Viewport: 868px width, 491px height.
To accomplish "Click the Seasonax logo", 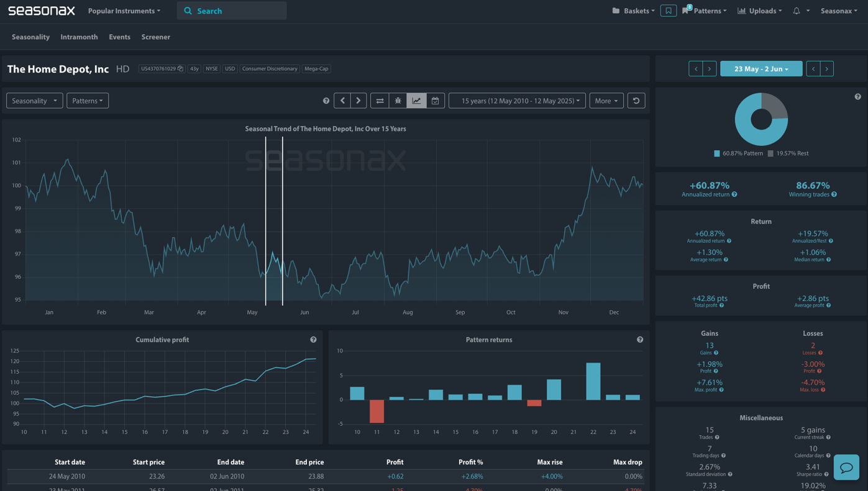I will click(41, 11).
